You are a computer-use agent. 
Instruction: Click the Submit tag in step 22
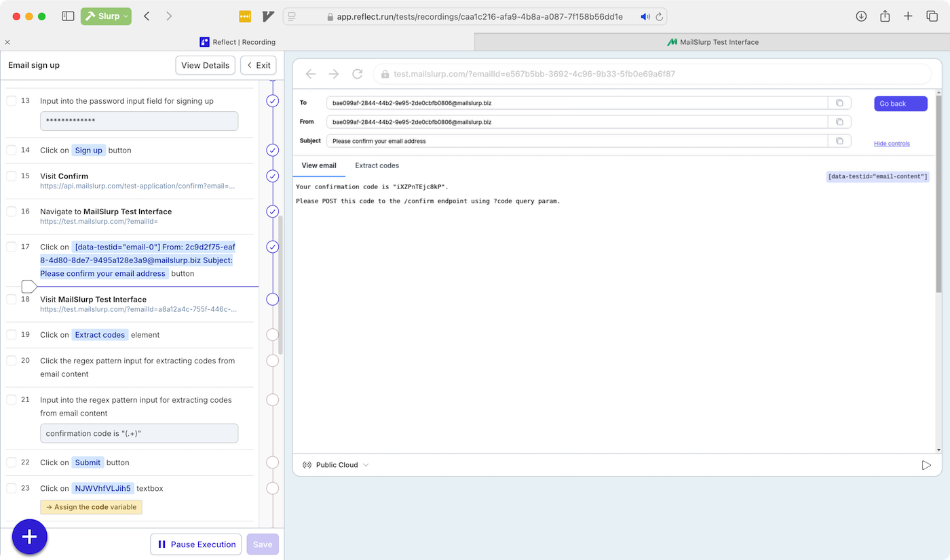[x=88, y=462]
